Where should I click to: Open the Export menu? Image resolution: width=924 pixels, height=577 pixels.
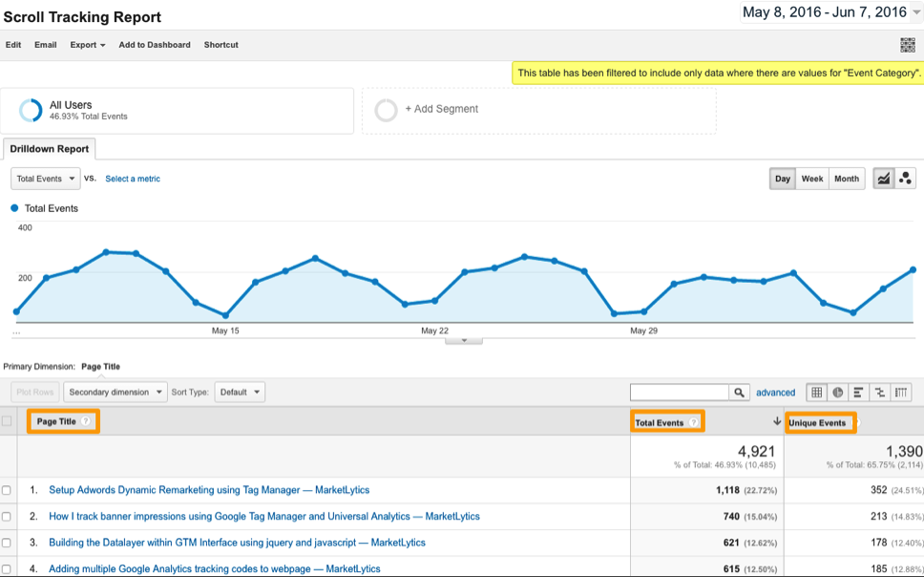point(88,45)
